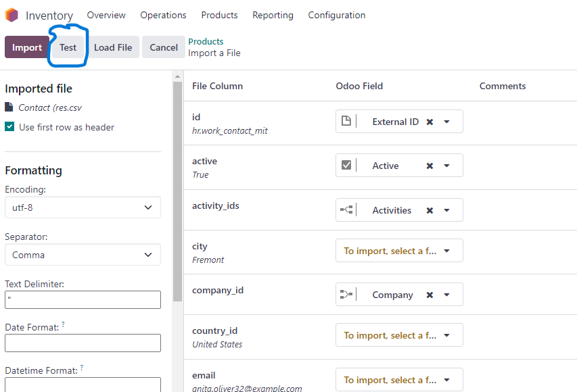This screenshot has width=577, height=392.
Task: Open the Configuration menu
Action: pos(337,15)
